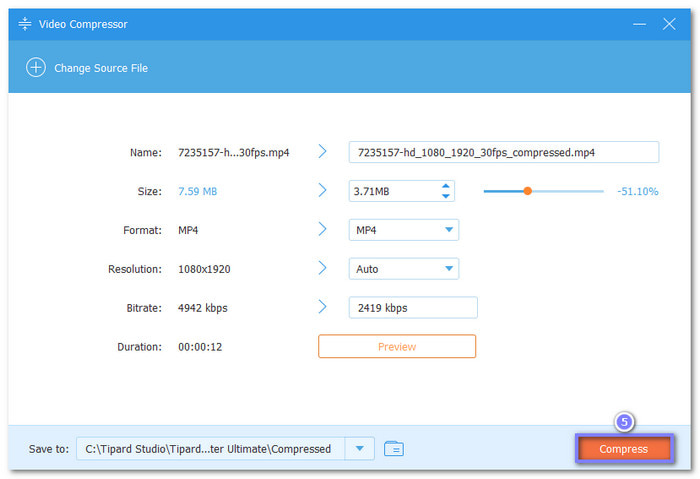Viewport: 700px width, 479px height.
Task: Expand the MP4 format dropdown
Action: [x=447, y=230]
